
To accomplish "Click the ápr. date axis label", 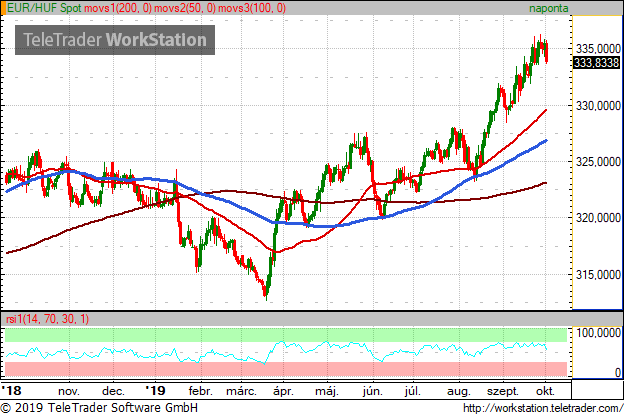I will (x=283, y=391).
